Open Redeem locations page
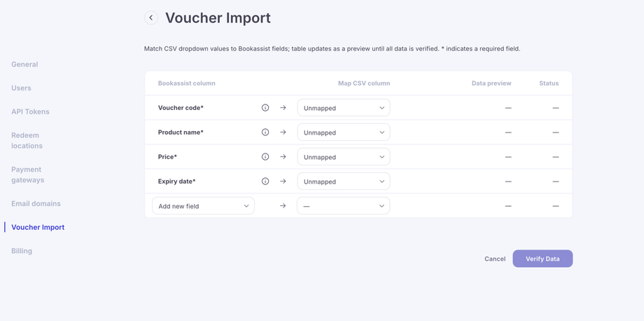 pyautogui.click(x=27, y=140)
